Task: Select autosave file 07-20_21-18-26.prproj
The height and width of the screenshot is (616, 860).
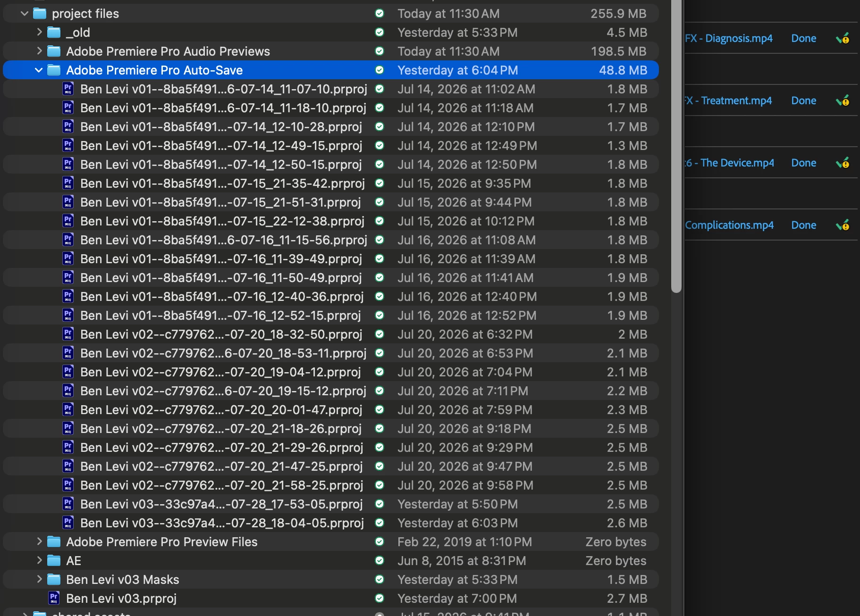Action: [221, 429]
